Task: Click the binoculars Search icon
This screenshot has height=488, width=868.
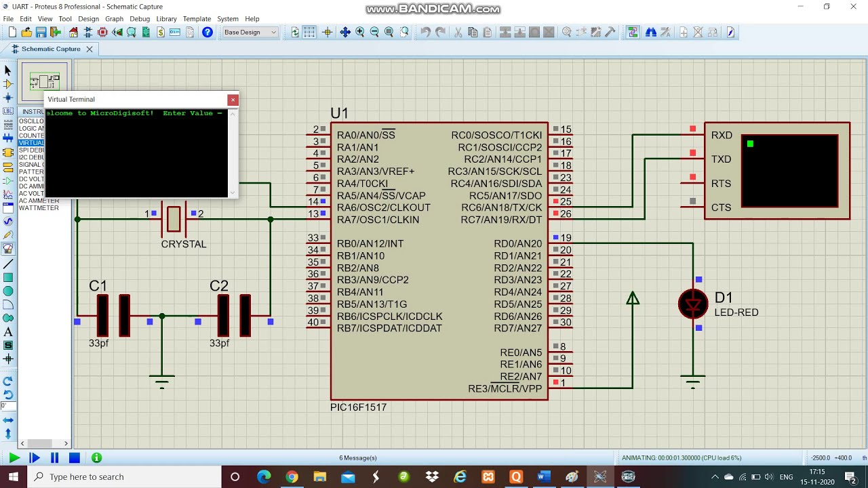Action: click(650, 33)
